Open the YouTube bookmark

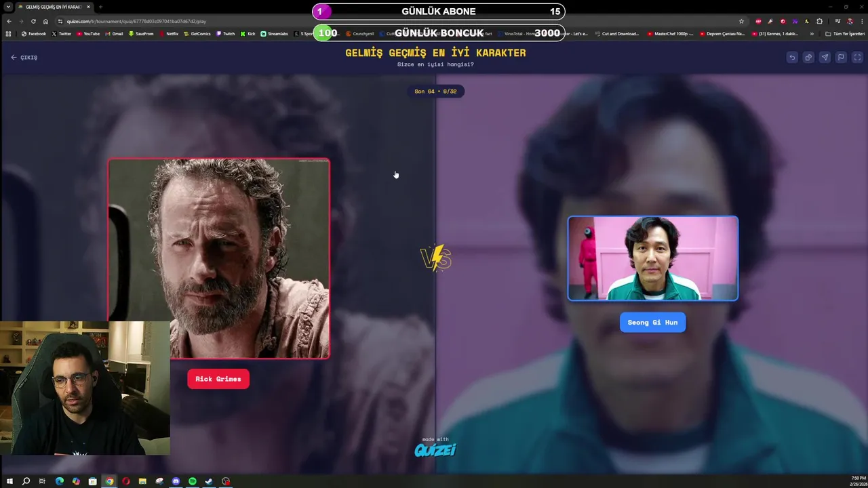click(87, 33)
